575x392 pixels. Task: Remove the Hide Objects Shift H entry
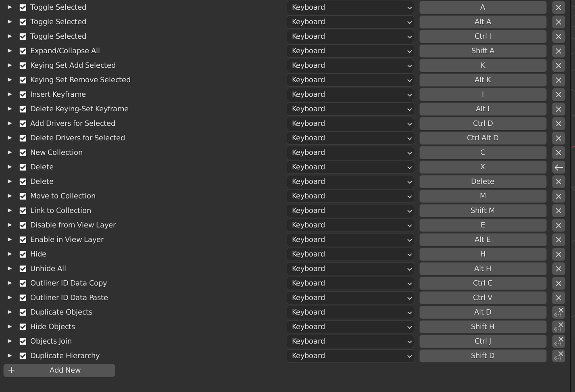[558, 327]
